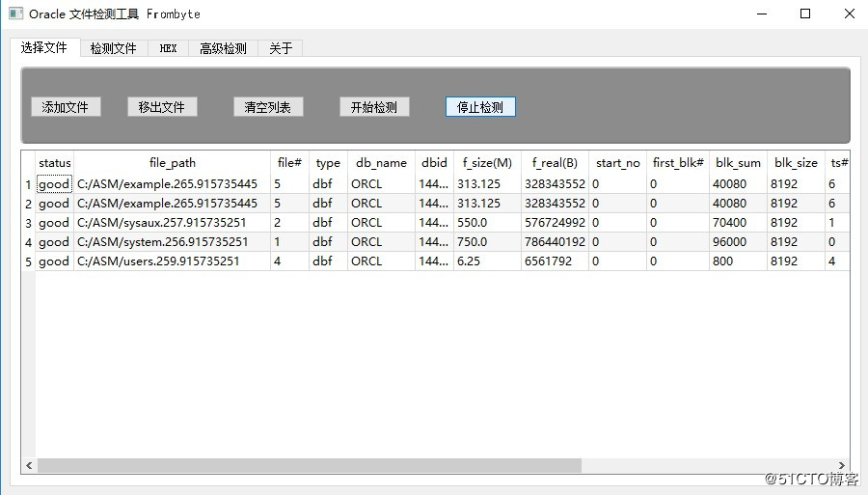Click the horizontal scrollbar thumb

pos(310,466)
